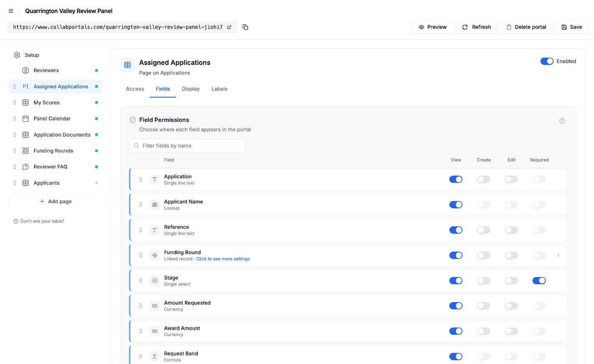Image resolution: width=594 pixels, height=364 pixels.
Task: Switch to the Fields tab
Action: pos(163,89)
